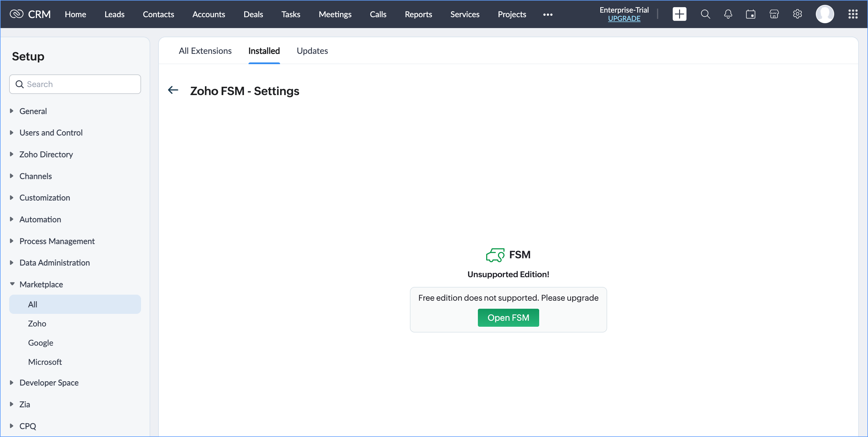
Task: Click the user profile avatar
Action: [824, 14]
